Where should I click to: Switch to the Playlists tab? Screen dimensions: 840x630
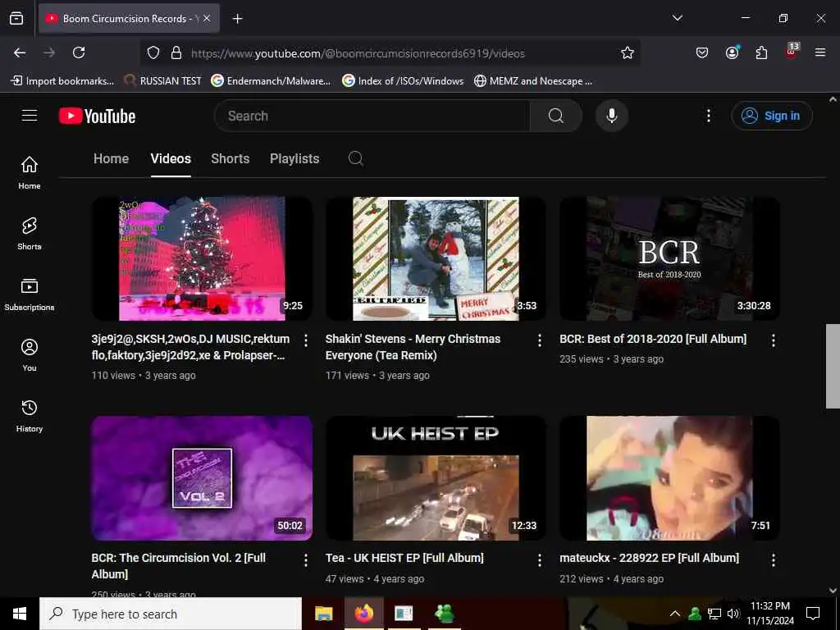294,158
